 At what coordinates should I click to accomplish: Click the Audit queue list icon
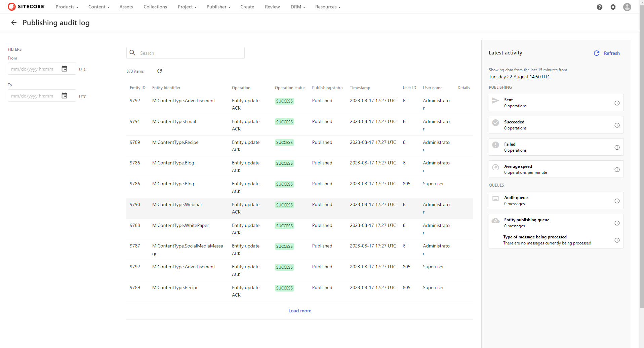(x=495, y=198)
